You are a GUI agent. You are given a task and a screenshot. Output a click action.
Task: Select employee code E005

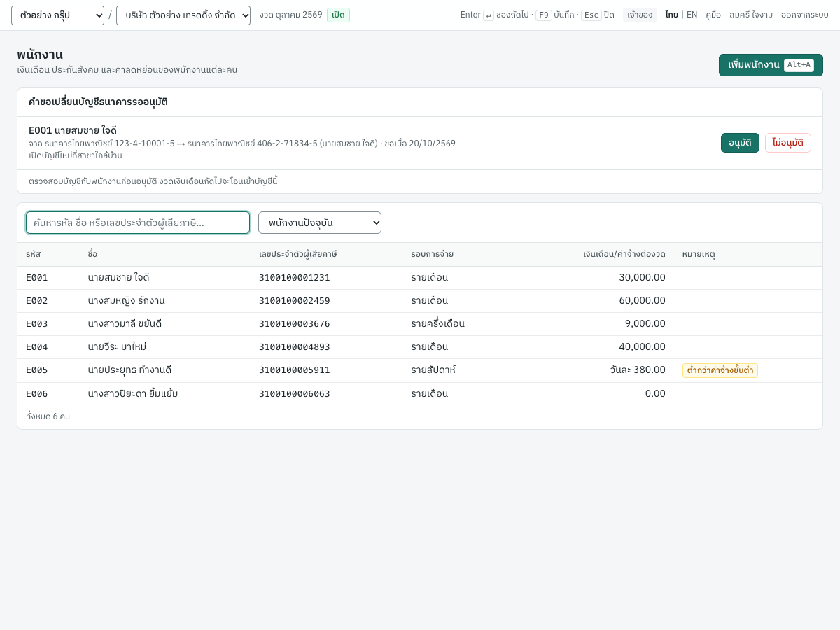(x=37, y=370)
